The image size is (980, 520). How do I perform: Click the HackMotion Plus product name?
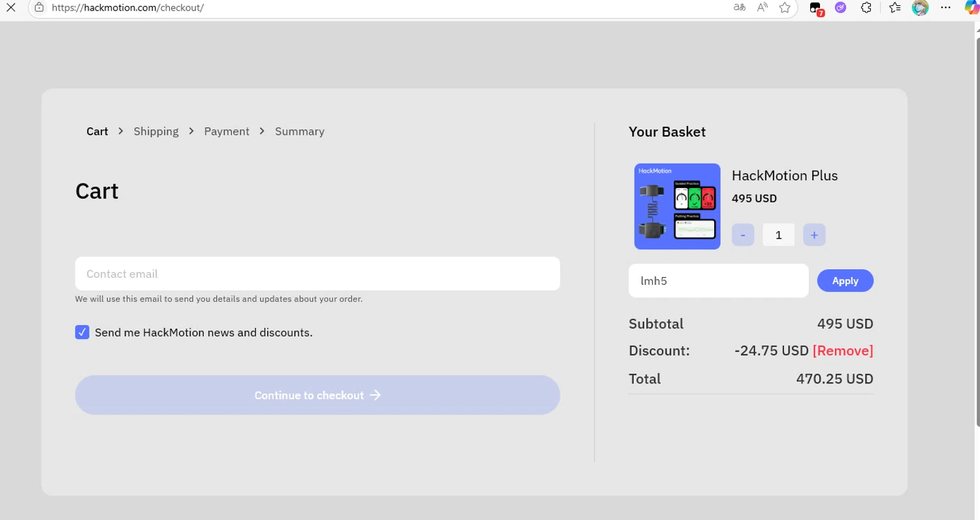pos(785,176)
